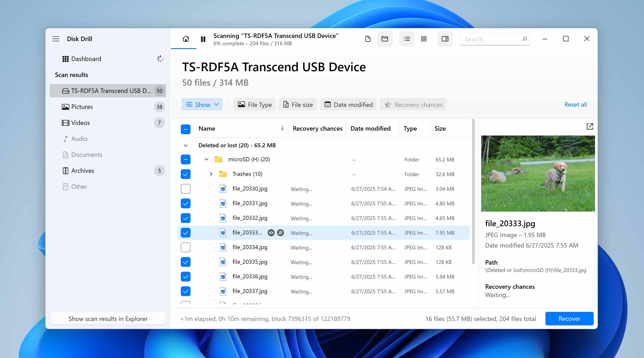
Task: Click the search magnifier icon
Action: [525, 39]
